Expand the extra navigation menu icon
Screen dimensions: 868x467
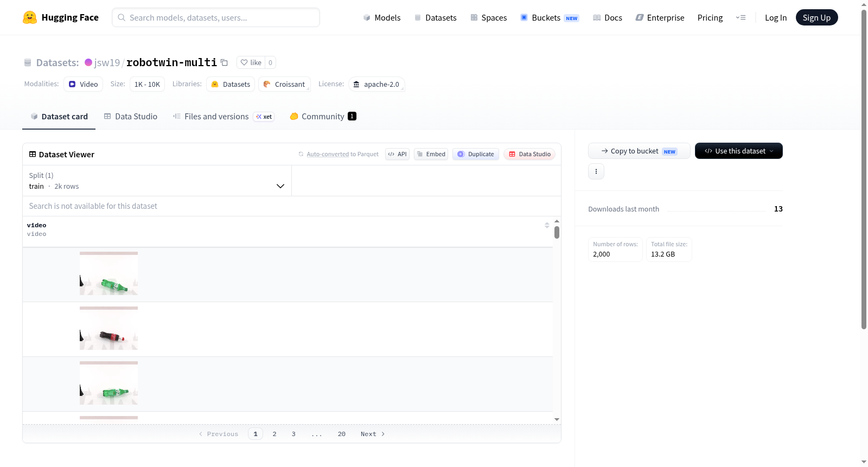click(741, 17)
